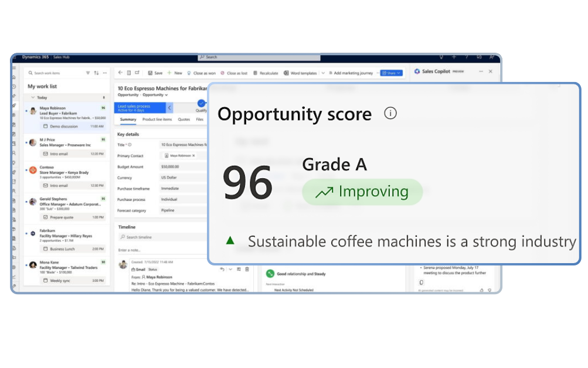Click the reply arrow on the timeline email
This screenshot has height=368, width=588.
point(222,269)
